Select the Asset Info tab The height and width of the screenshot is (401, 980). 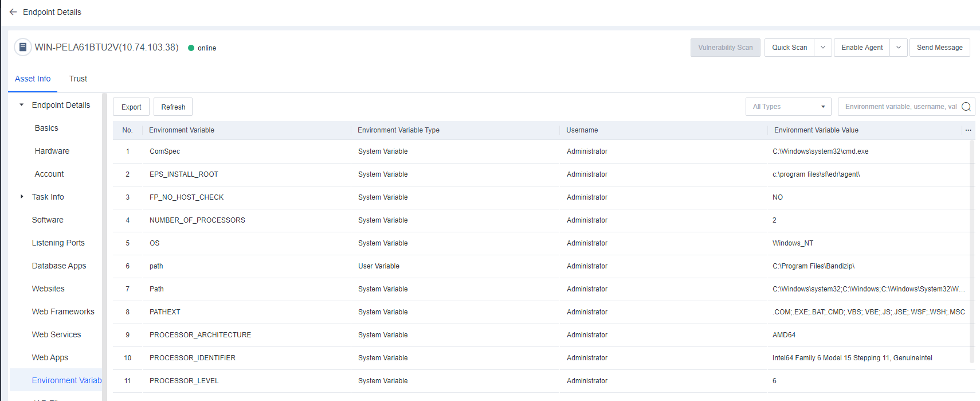click(33, 79)
